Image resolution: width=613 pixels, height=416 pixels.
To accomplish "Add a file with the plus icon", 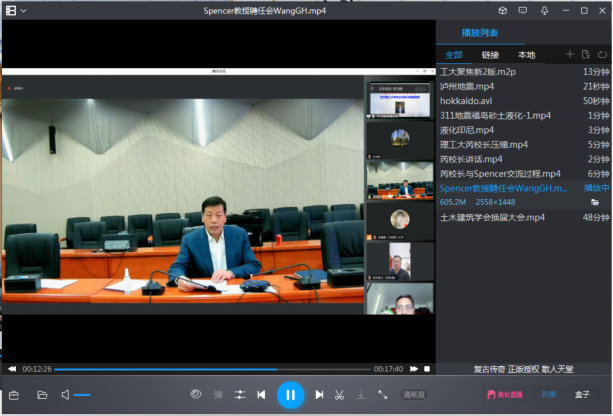I will tap(570, 54).
